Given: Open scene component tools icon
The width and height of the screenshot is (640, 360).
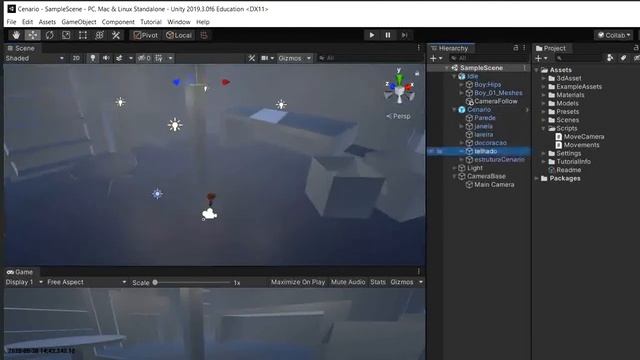Looking at the screenshot, I should [252, 58].
